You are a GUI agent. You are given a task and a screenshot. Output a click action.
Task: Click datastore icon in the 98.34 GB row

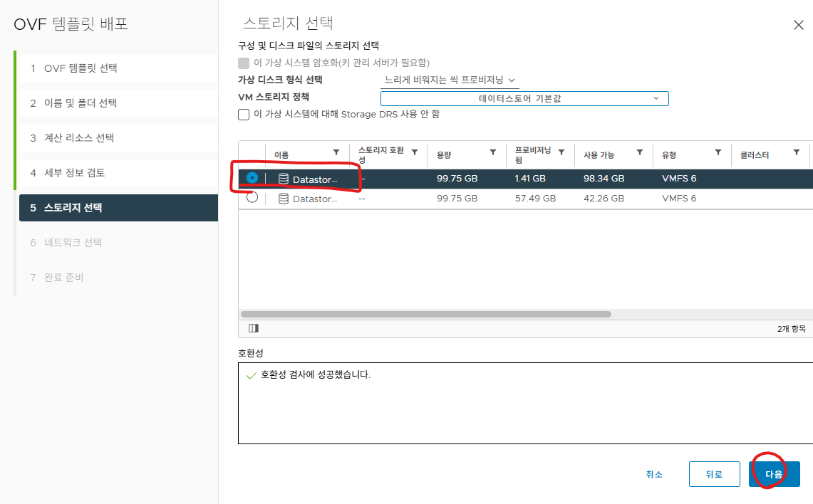point(283,179)
